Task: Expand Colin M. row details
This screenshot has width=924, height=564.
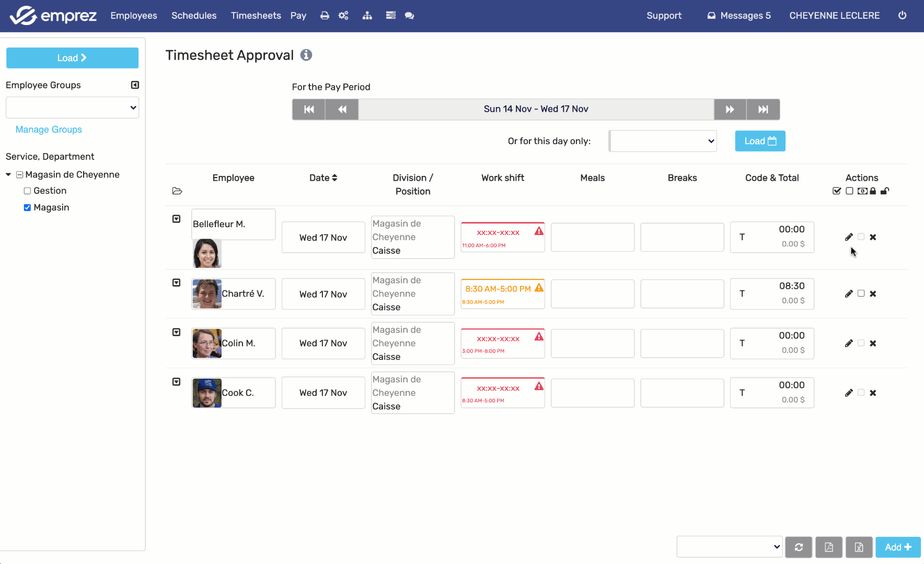Action: [177, 333]
